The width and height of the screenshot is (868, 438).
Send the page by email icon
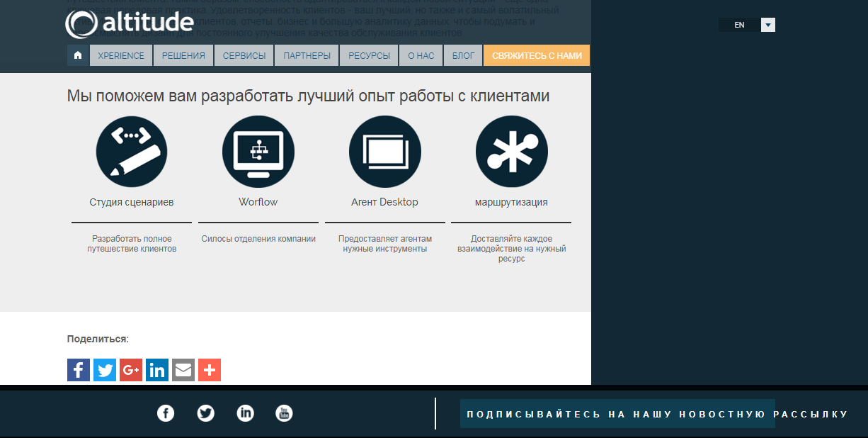point(183,369)
